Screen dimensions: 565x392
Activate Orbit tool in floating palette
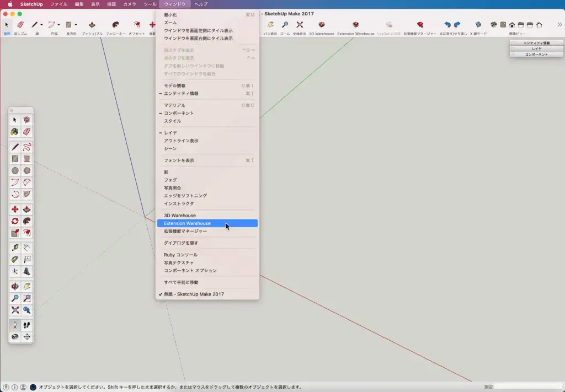pos(15,287)
